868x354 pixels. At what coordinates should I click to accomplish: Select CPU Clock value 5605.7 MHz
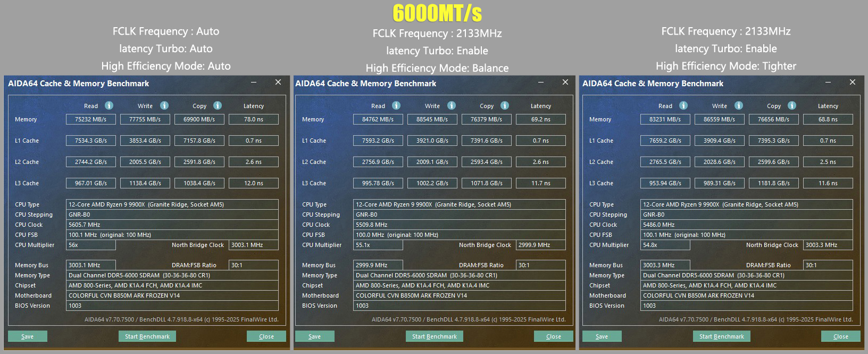click(172, 225)
